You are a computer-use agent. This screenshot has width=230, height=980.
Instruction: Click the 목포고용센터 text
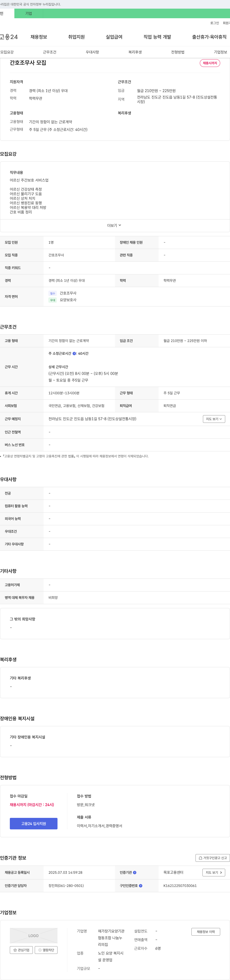173,873
